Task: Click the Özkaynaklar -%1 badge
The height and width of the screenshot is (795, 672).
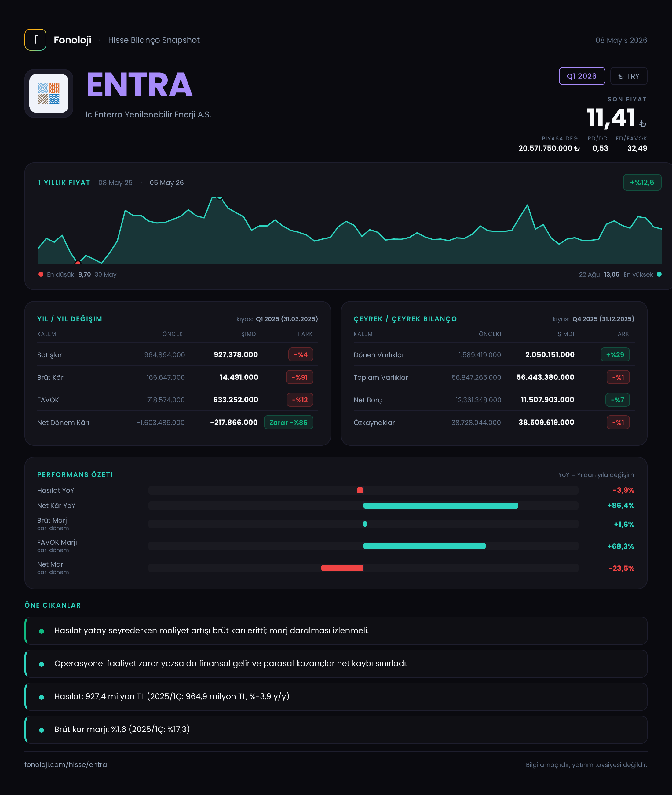Action: point(618,422)
